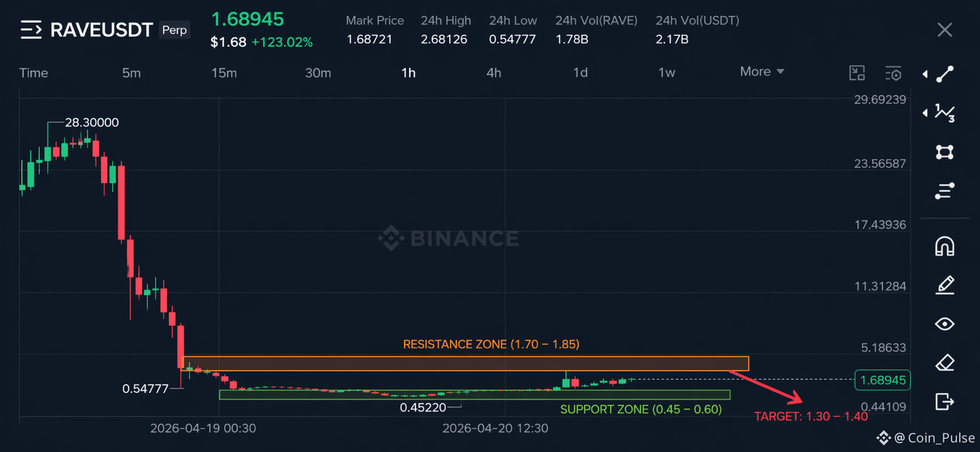
Task: Click the Perp contract badge
Action: [x=174, y=30]
